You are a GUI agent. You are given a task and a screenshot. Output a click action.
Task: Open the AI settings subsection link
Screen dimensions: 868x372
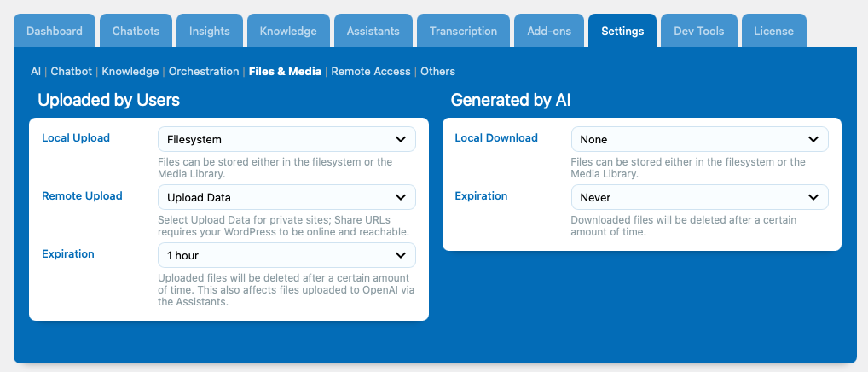pos(36,72)
